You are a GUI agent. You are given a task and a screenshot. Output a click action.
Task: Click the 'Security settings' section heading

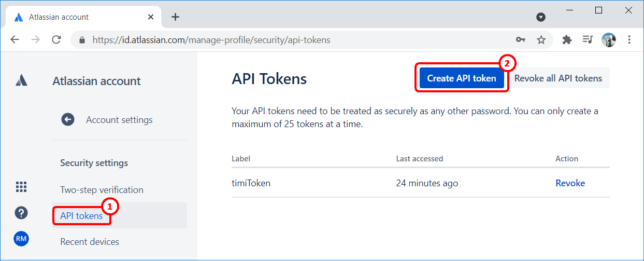click(94, 163)
